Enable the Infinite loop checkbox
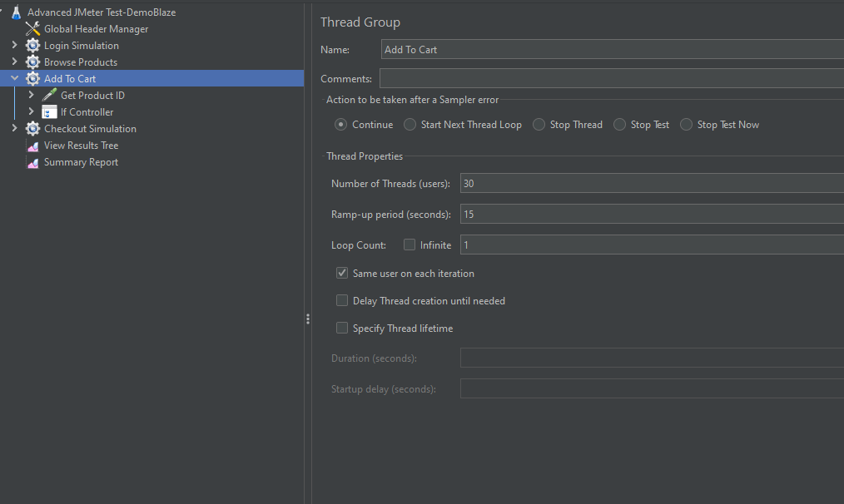Screen dimensions: 844x504 point(410,245)
